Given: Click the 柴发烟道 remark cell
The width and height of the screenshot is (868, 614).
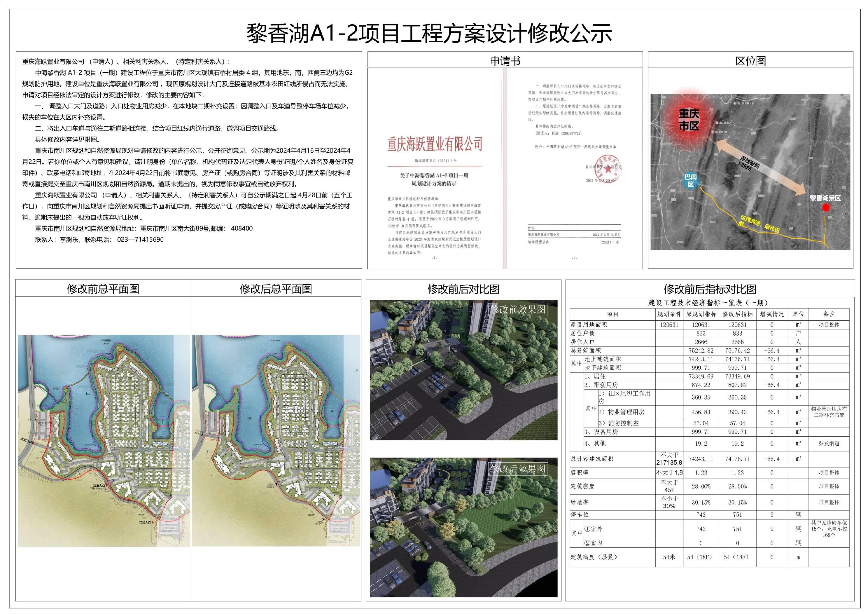Looking at the screenshot, I should (x=829, y=443).
